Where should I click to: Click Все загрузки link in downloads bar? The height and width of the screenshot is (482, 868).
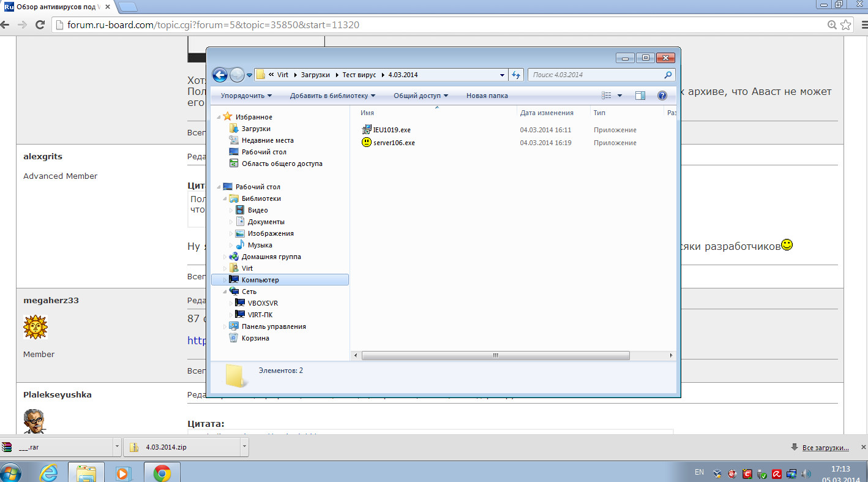coord(825,448)
